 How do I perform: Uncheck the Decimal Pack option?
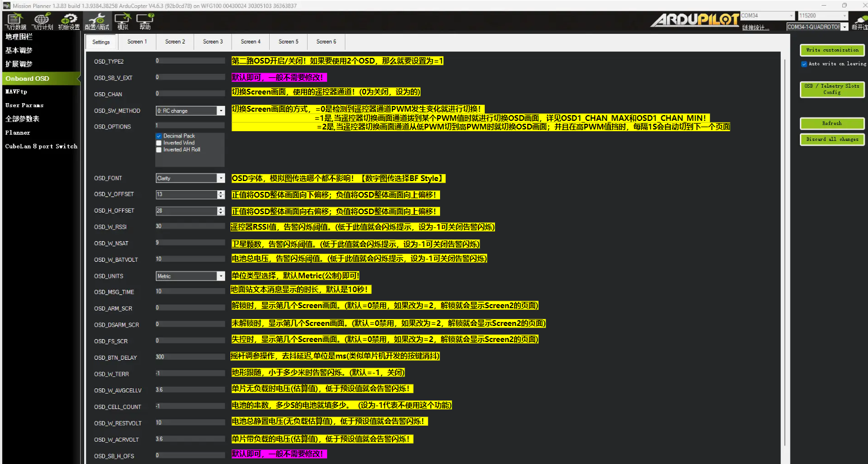(159, 136)
